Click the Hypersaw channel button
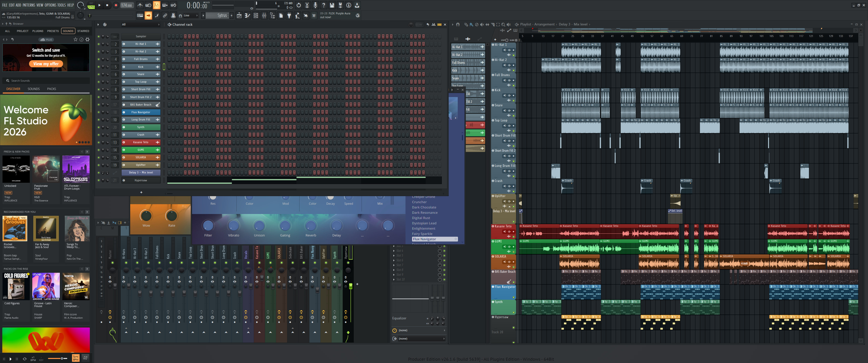 (141, 180)
